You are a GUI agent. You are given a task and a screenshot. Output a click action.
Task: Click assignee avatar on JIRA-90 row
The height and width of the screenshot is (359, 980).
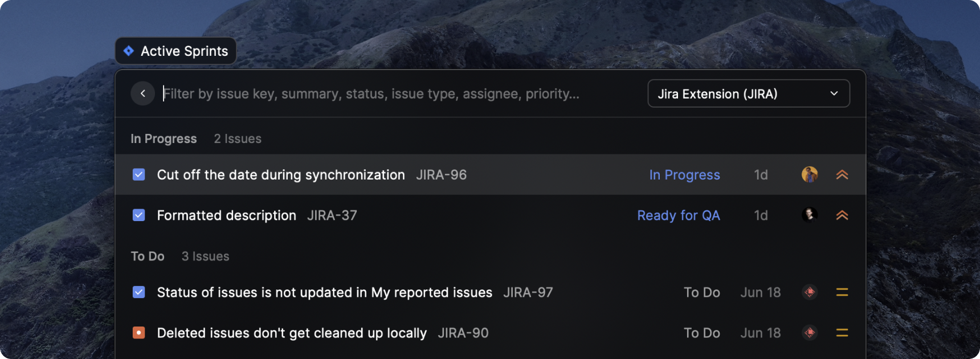(810, 332)
